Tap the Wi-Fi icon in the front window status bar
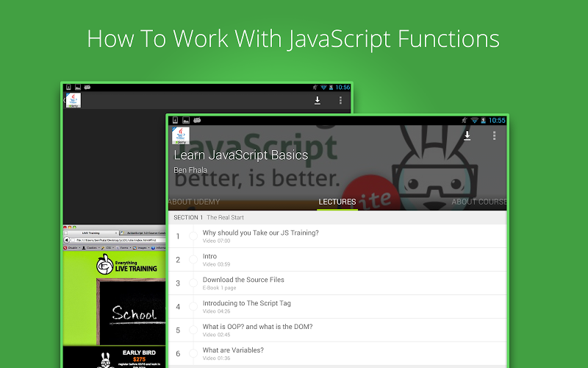The height and width of the screenshot is (368, 588). [x=474, y=120]
